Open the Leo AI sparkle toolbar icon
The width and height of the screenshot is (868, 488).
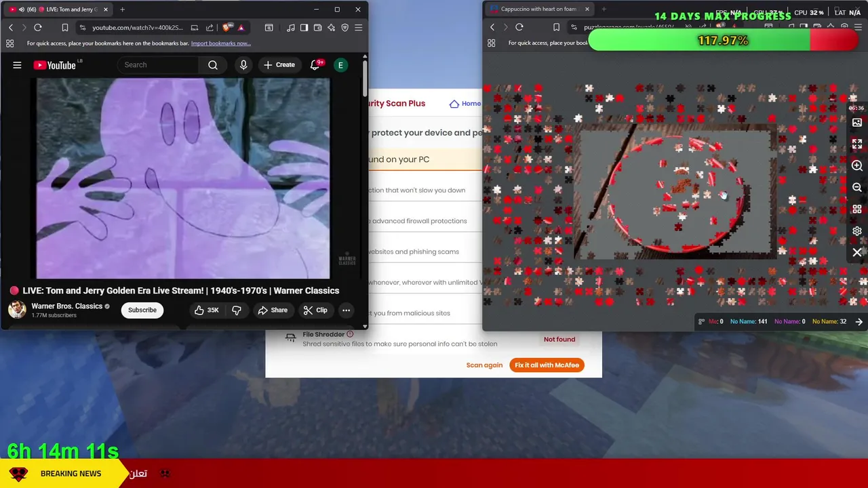[x=332, y=28]
